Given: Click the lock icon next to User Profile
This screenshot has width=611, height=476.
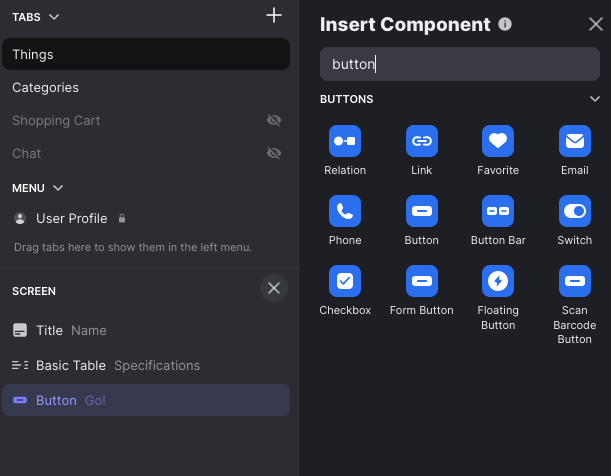Looking at the screenshot, I should [x=122, y=219].
